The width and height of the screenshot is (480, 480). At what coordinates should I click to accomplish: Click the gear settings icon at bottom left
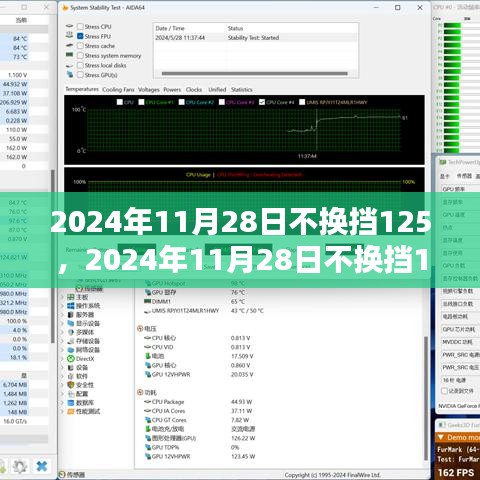(x=20, y=466)
